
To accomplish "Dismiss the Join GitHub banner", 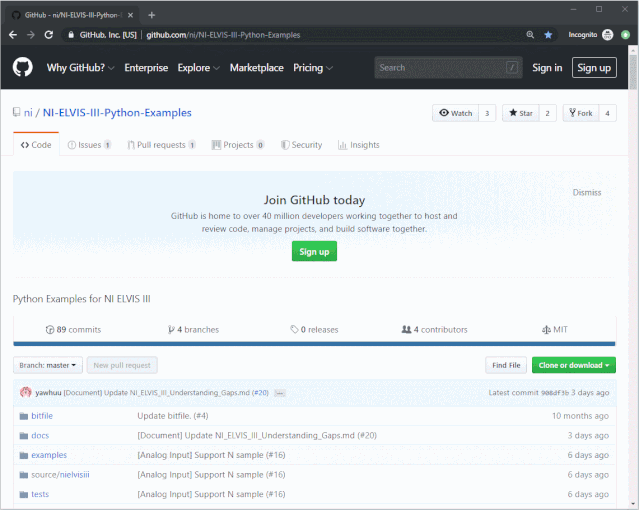I will tap(587, 192).
